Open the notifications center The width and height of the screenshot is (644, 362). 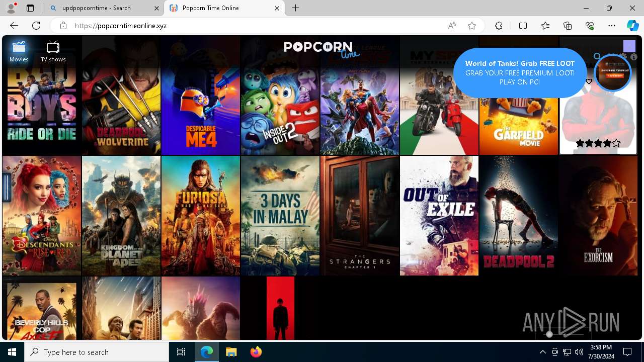point(627,352)
